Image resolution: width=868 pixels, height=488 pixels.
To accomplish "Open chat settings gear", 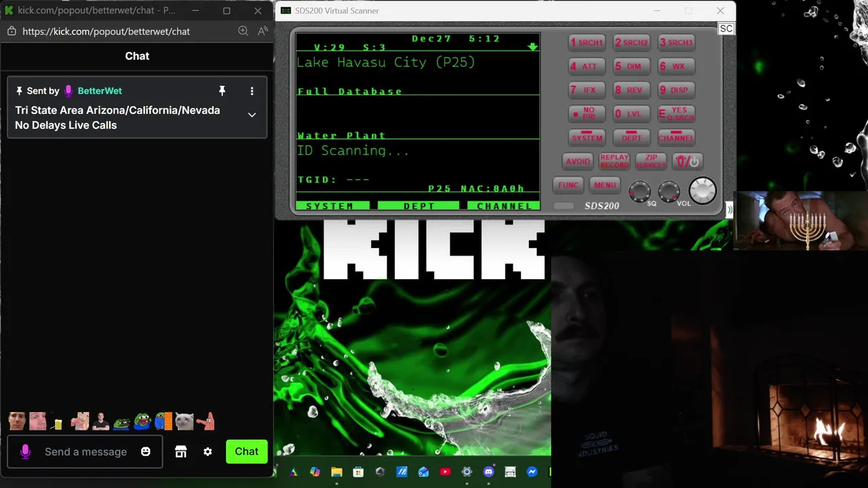I will (208, 451).
